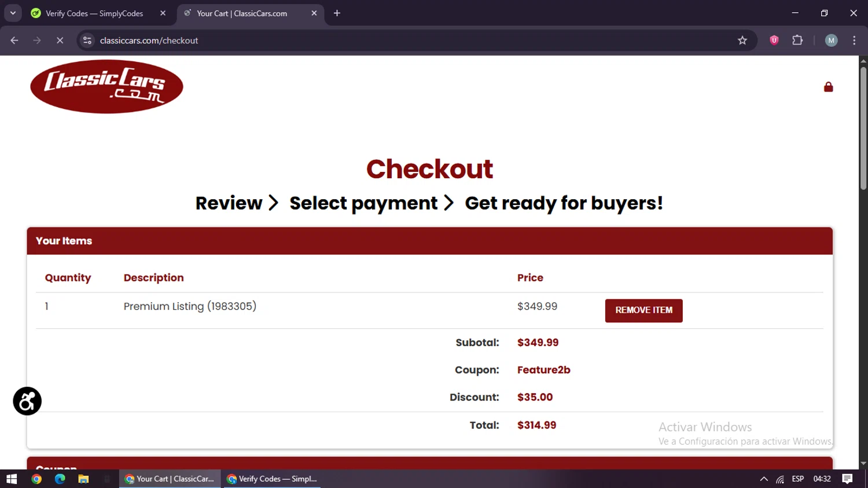Close the Verify Codes SimplyCodes tab
Image resolution: width=868 pixels, height=488 pixels.
pos(163,13)
